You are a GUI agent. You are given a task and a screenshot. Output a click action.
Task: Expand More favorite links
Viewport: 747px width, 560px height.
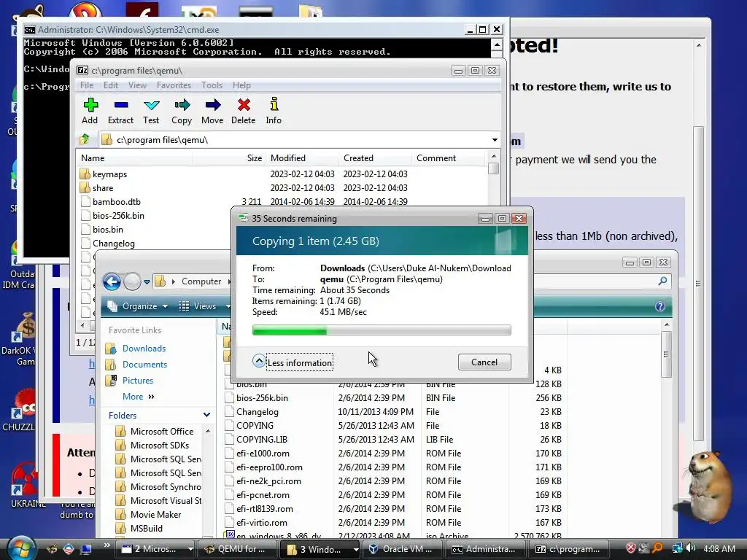click(138, 396)
